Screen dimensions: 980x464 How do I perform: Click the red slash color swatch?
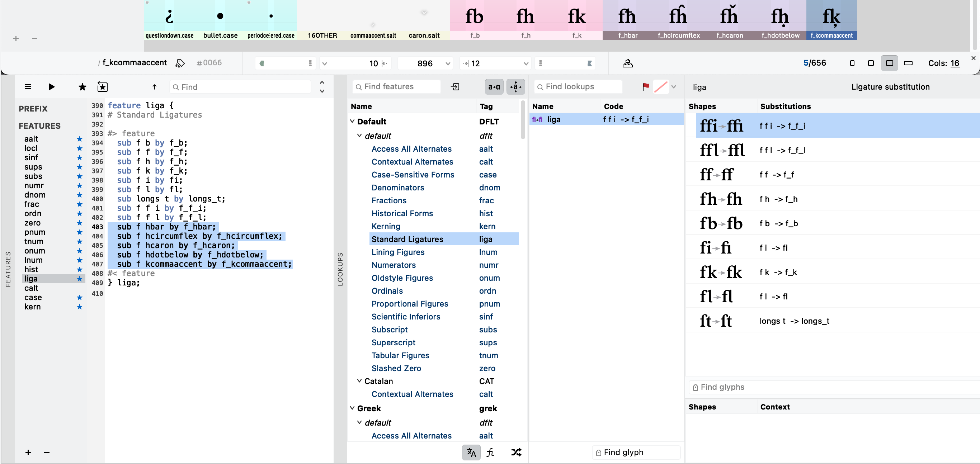click(661, 87)
